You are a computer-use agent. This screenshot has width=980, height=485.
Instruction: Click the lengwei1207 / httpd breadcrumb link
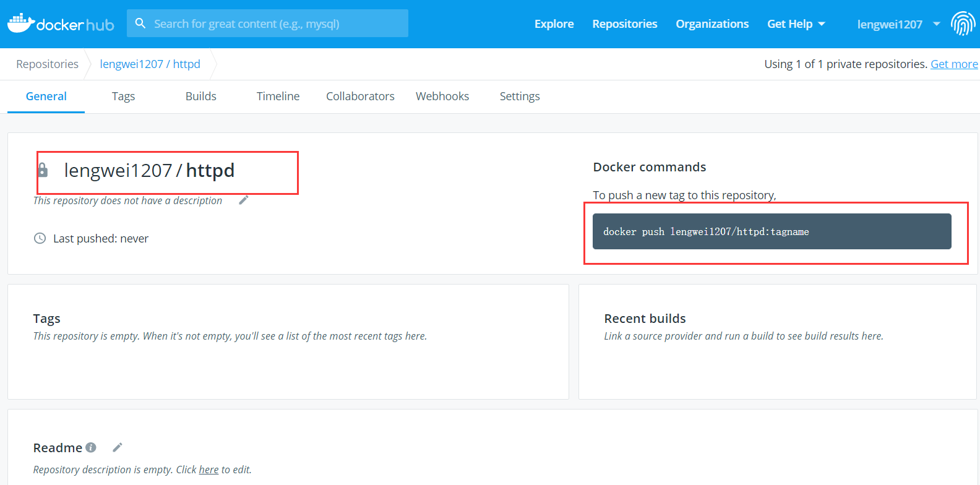coord(150,64)
